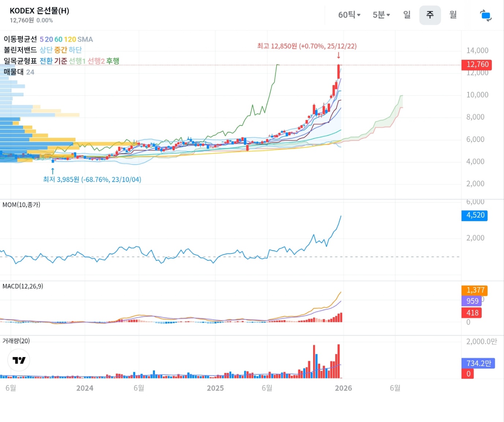Select the MOM(10,종가) indicator label
The width and height of the screenshot is (504, 422).
point(21,205)
